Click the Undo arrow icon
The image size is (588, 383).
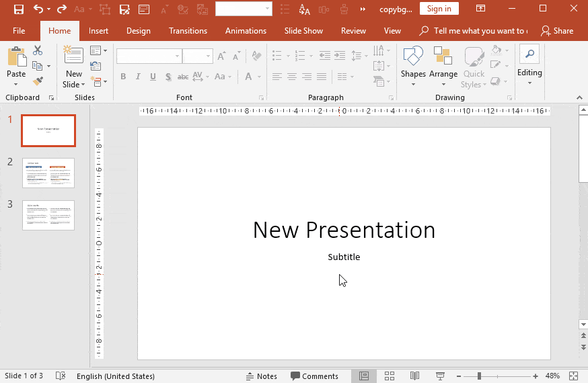38,9
